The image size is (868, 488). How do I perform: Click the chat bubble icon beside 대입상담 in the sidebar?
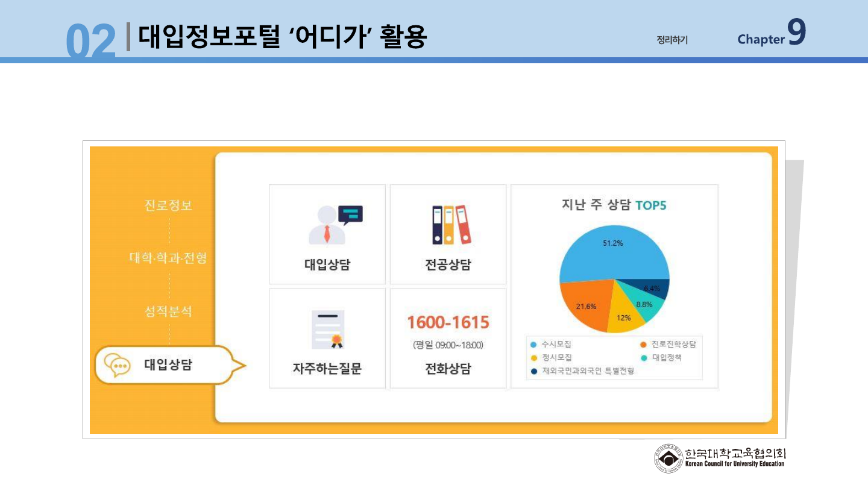[117, 365]
